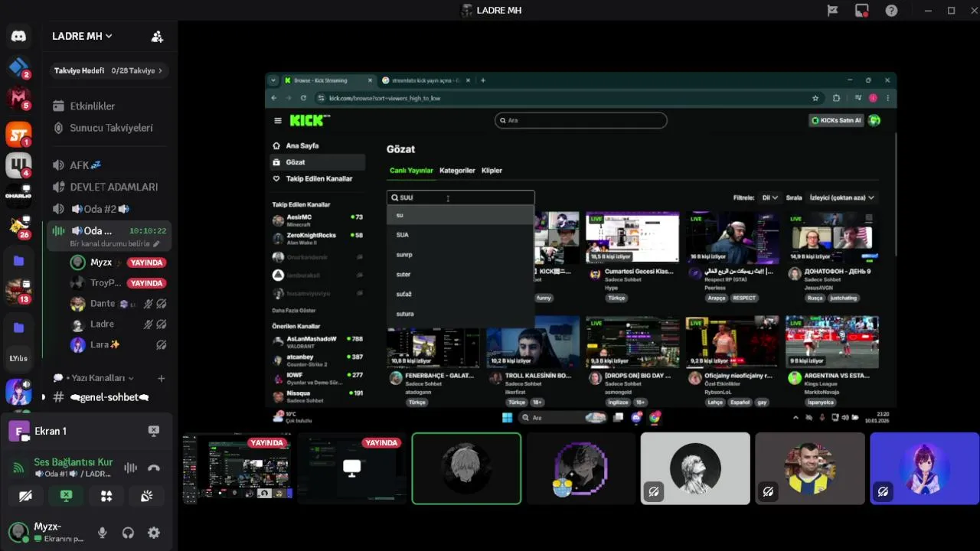The height and width of the screenshot is (551, 980).
Task: Switch to Kategoriler tab on Kick
Action: [x=457, y=171]
